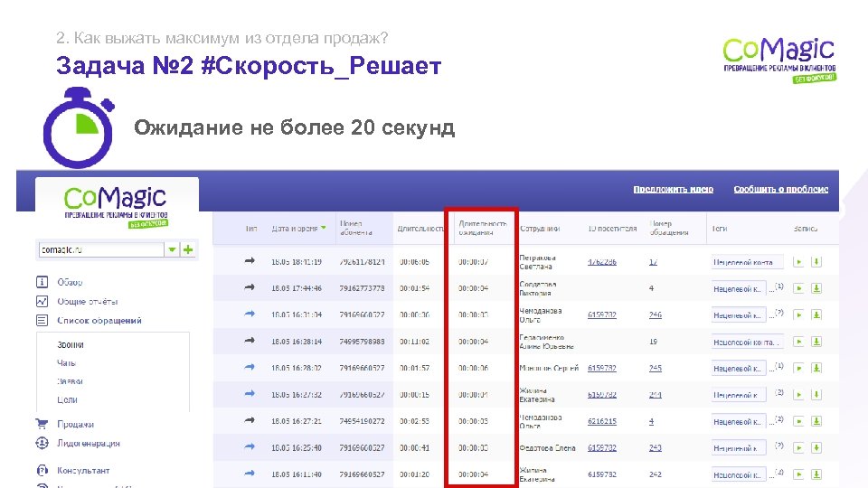Open request number 246 link

coord(656,314)
